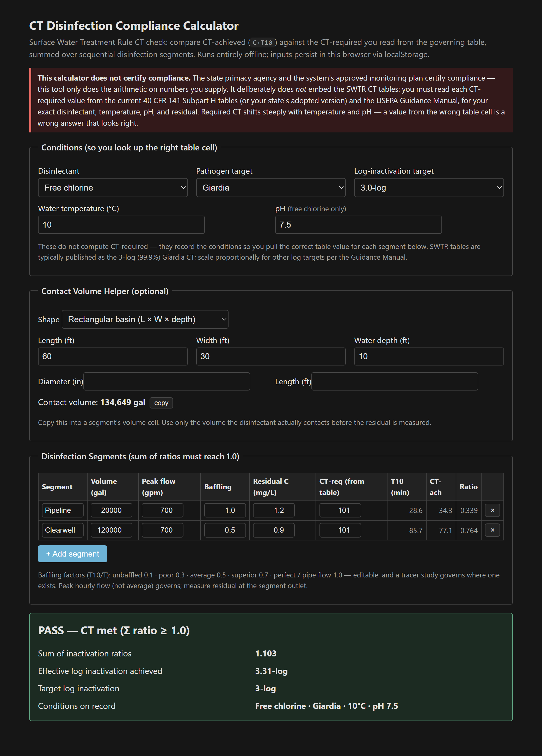Click Clearwell ratio value 0.764

click(x=469, y=530)
